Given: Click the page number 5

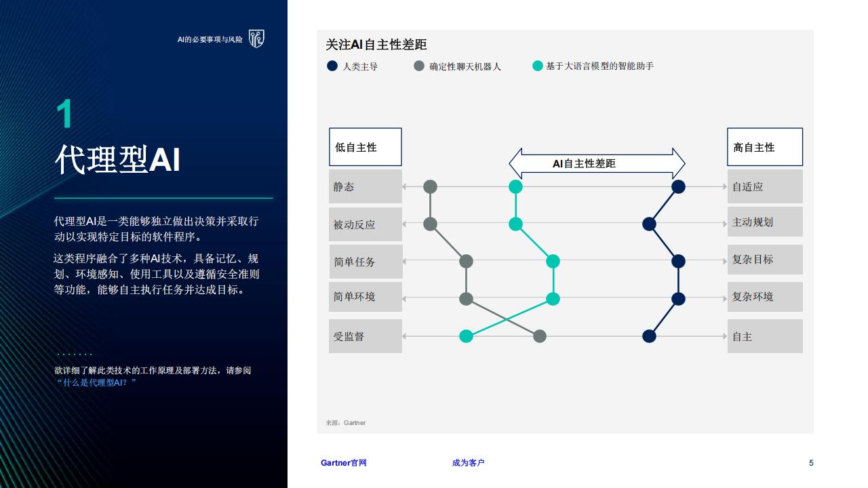Looking at the screenshot, I should (x=811, y=463).
